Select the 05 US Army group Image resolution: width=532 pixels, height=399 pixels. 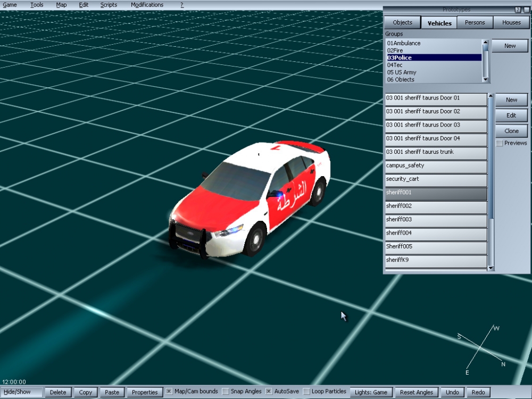coord(434,72)
